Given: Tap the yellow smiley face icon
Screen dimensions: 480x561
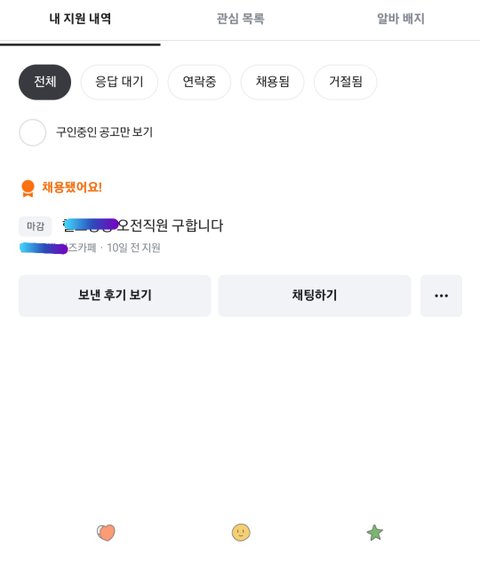Looking at the screenshot, I should click(x=241, y=532).
